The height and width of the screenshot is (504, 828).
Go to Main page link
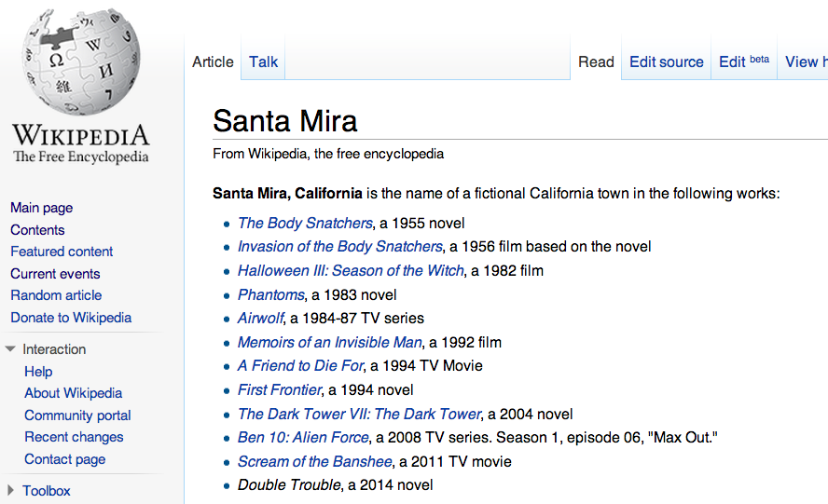tap(41, 208)
